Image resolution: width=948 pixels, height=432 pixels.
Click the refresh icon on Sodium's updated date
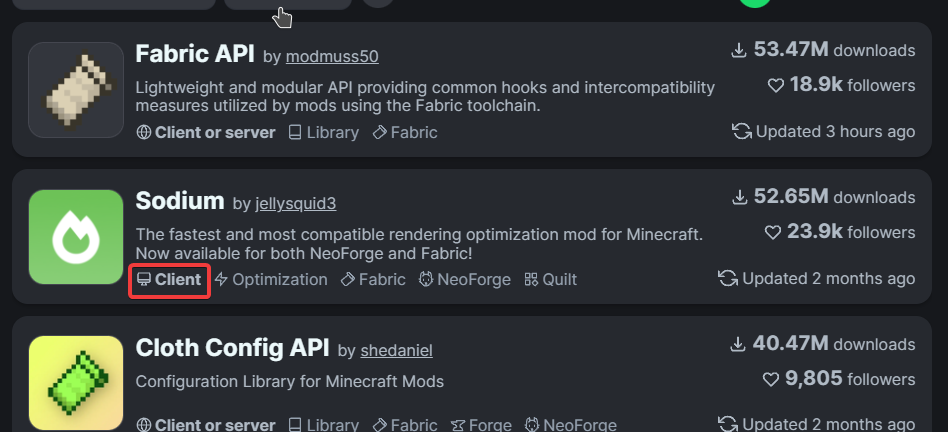click(x=728, y=278)
